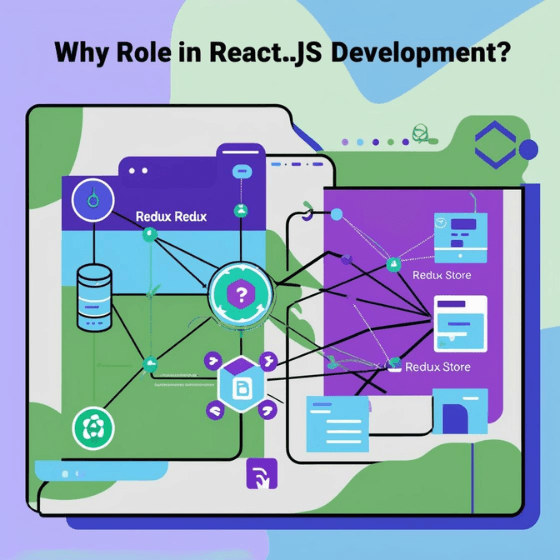Click the "Redux Redux" label
This screenshot has height=560, width=560.
(x=171, y=216)
